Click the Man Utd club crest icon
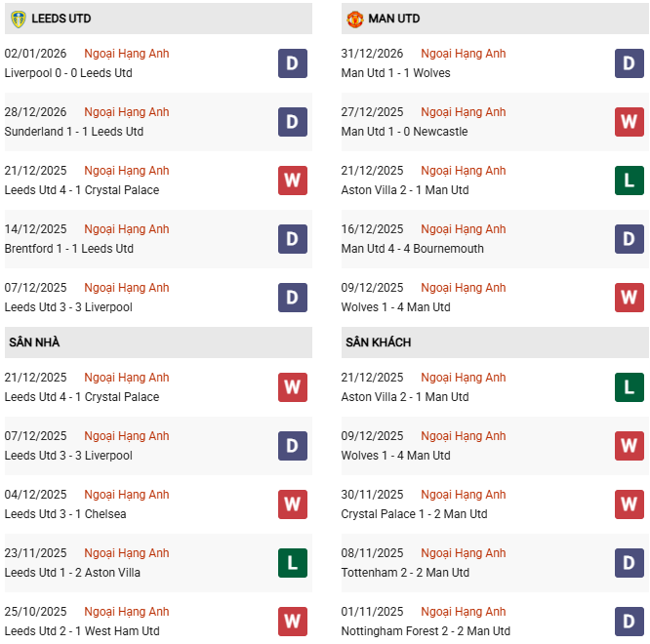 [354, 19]
